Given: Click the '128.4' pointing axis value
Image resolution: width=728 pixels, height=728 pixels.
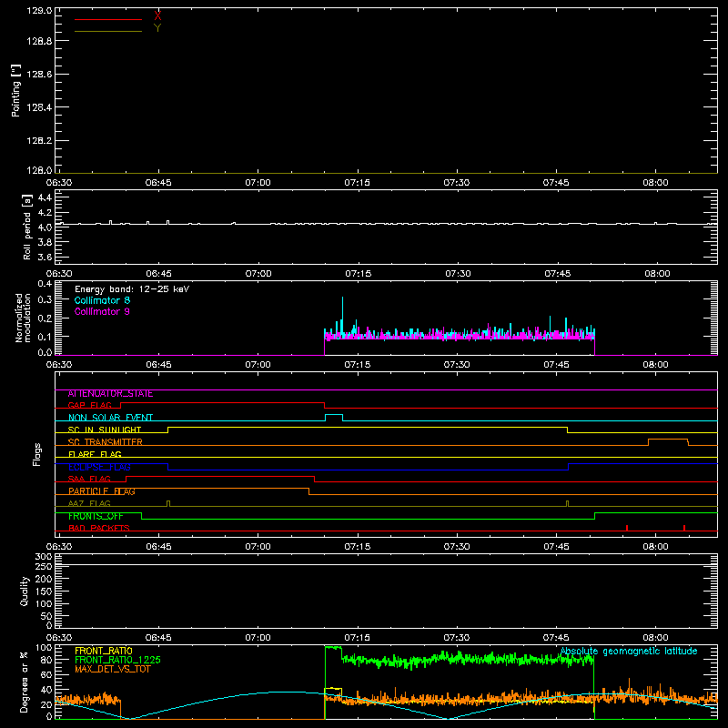Looking at the screenshot, I should (39, 107).
